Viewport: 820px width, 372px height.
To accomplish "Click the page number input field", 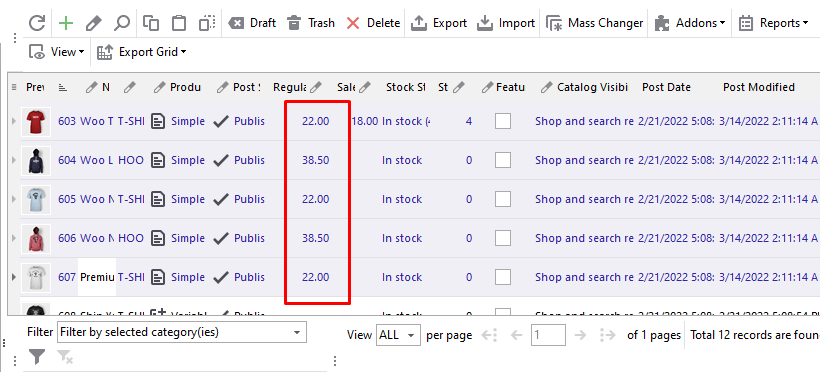I will pos(548,335).
